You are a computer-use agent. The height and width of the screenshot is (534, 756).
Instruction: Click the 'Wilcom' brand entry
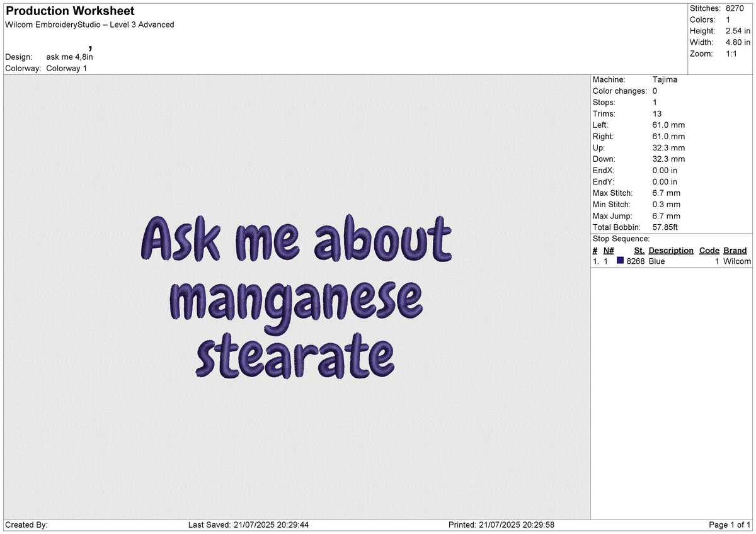[736, 261]
